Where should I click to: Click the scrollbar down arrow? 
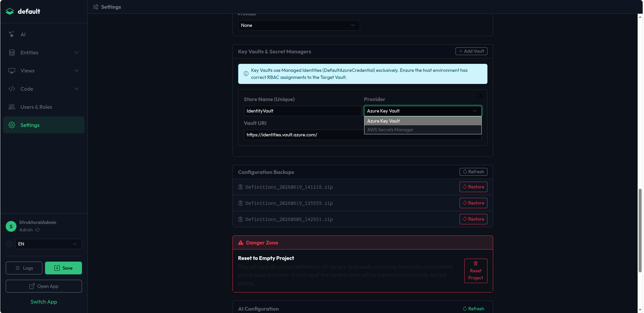[640, 310]
